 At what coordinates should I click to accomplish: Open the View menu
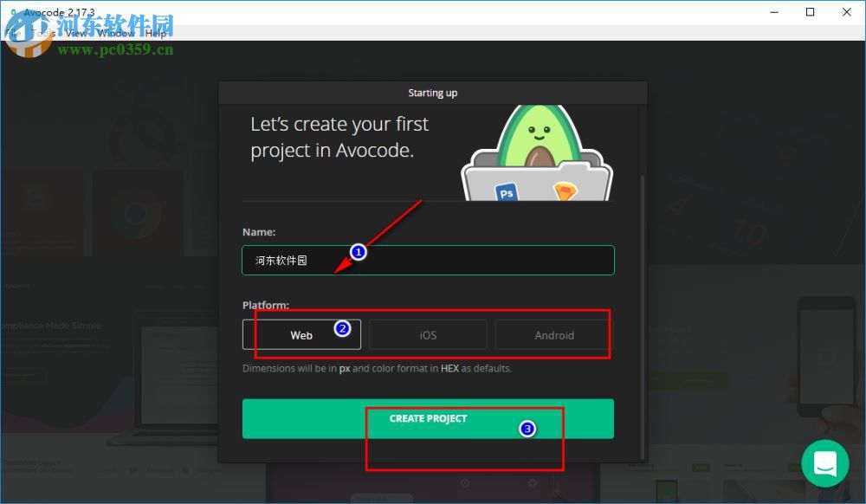76,33
